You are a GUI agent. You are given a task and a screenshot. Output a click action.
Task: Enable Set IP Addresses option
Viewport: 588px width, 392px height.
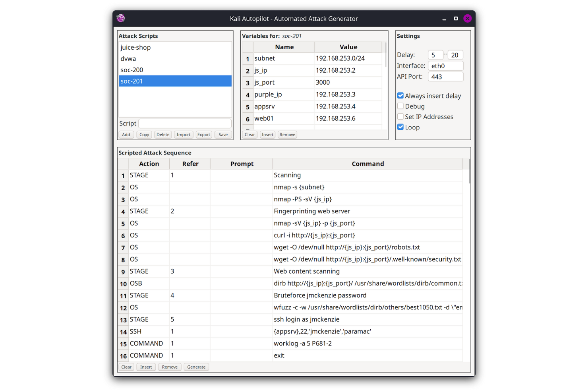(400, 117)
